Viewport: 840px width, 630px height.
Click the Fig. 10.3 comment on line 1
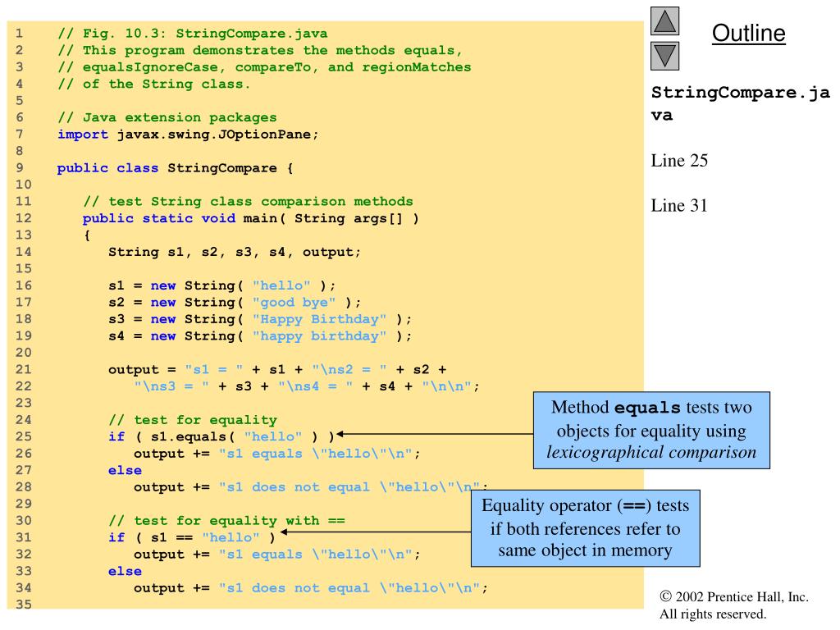(192, 34)
